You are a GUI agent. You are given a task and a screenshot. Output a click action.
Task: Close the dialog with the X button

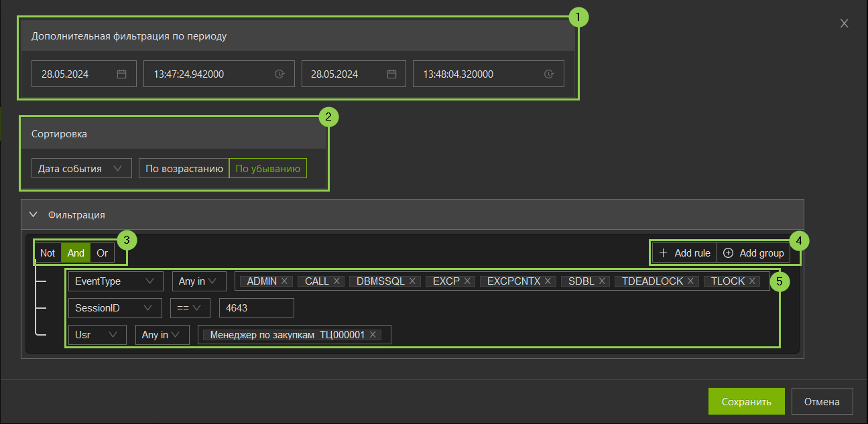(x=845, y=23)
